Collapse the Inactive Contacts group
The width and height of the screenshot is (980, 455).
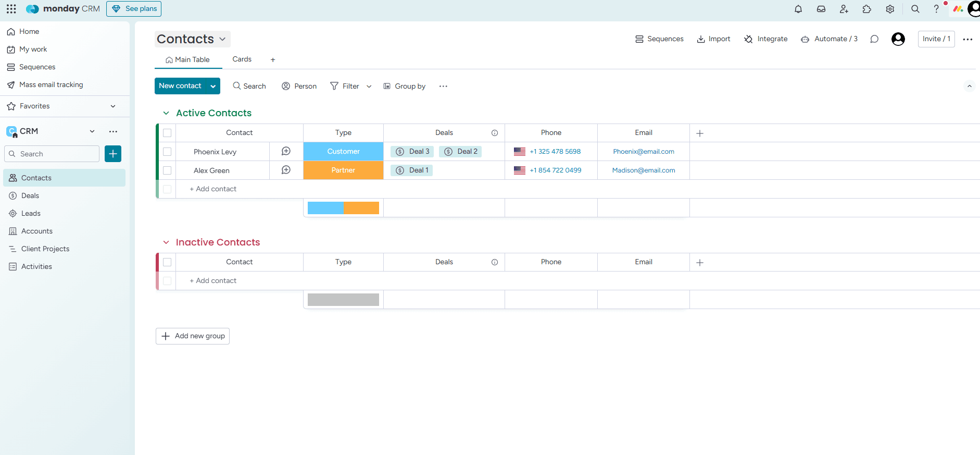tap(166, 242)
